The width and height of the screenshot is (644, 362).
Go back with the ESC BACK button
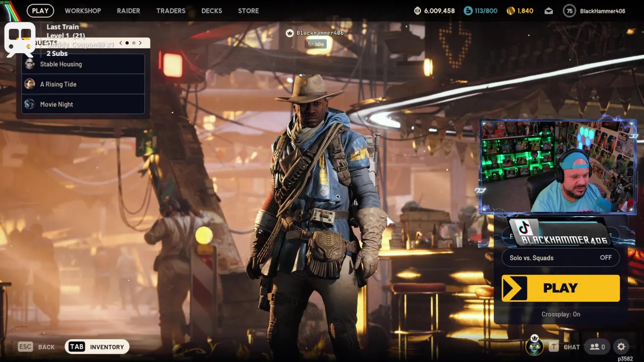[x=36, y=347]
